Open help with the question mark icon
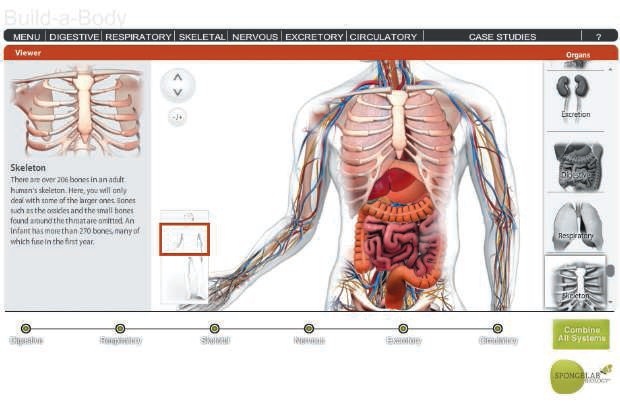This screenshot has width=620, height=403. [598, 37]
